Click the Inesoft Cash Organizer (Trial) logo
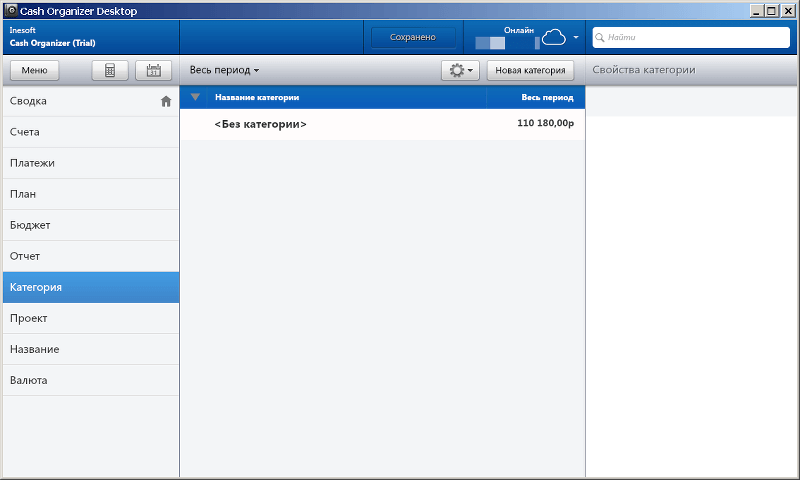Image resolution: width=800 pixels, height=480 pixels. pyautogui.click(x=53, y=37)
